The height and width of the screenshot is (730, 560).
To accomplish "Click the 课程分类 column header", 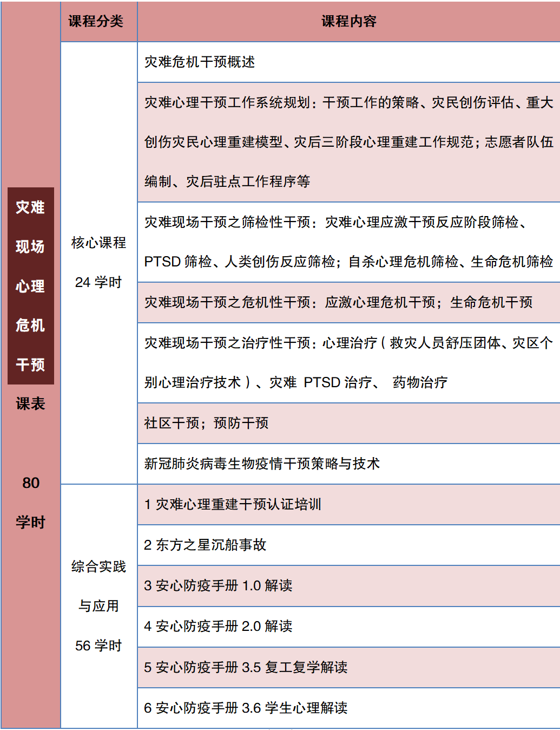I will point(96,22).
